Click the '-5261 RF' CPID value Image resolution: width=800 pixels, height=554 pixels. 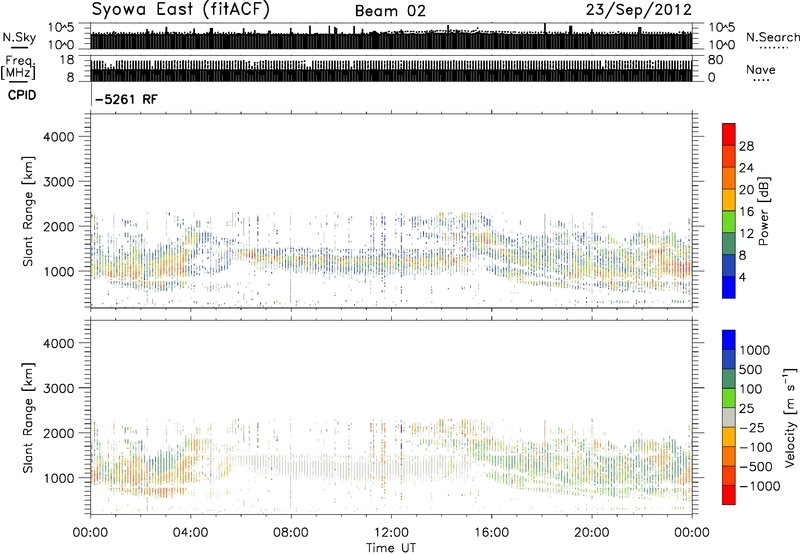click(126, 99)
